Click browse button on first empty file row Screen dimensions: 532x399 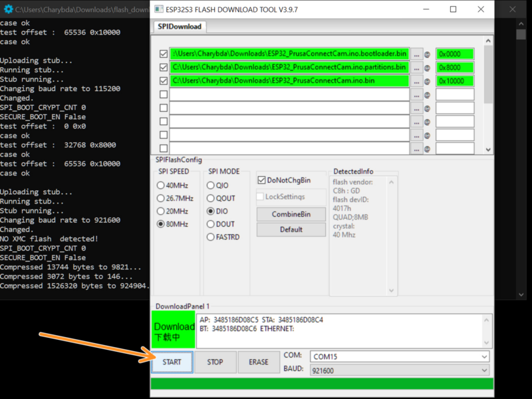pyautogui.click(x=417, y=94)
